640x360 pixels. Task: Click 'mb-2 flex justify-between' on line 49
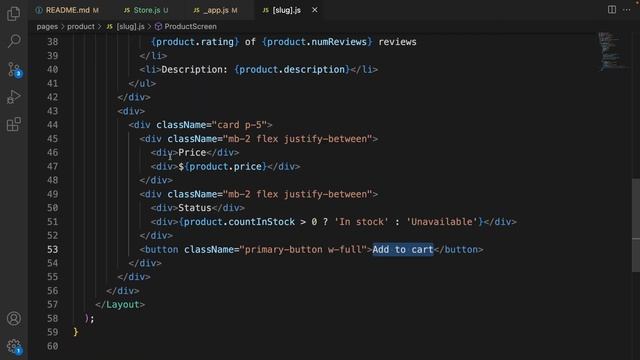(x=297, y=194)
